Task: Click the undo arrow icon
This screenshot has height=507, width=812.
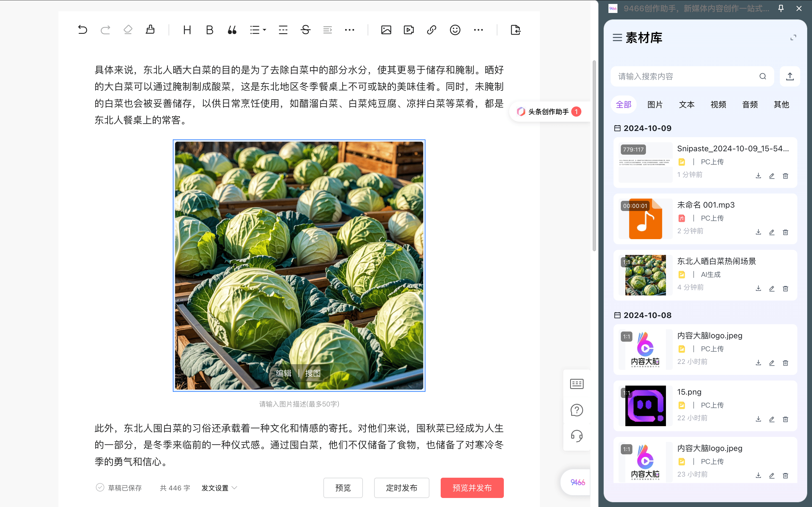Action: pos(83,30)
